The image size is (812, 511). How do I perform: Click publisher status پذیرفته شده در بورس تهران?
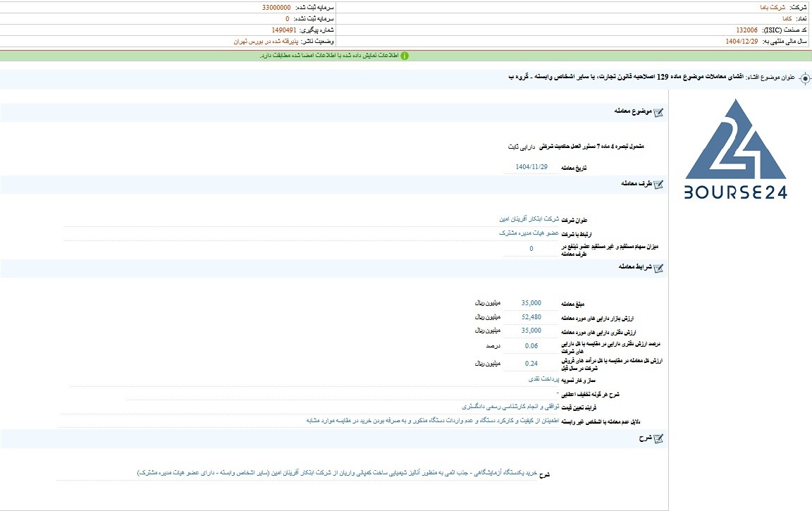266,42
